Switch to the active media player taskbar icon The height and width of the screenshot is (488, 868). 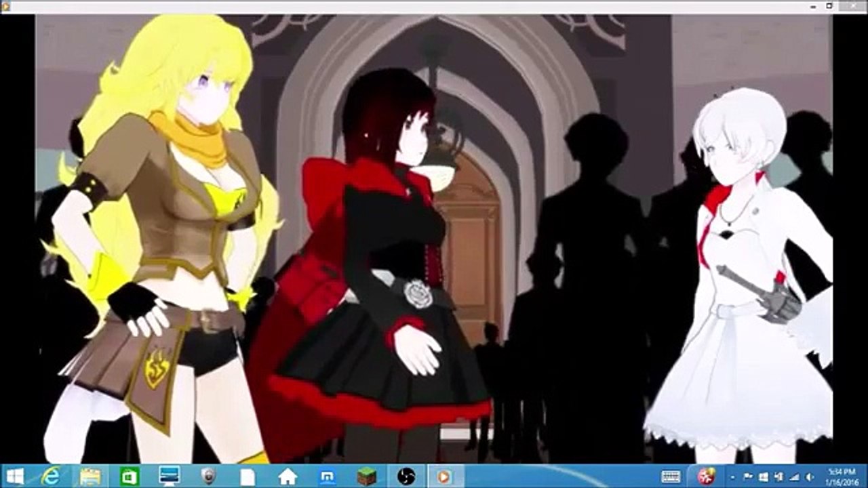pos(445,476)
